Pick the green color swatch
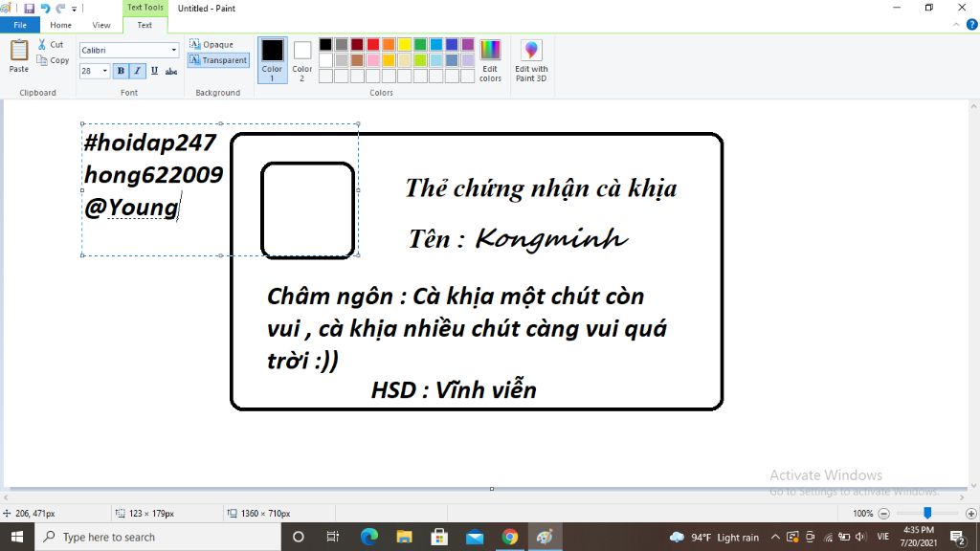The image size is (980, 551). click(420, 44)
